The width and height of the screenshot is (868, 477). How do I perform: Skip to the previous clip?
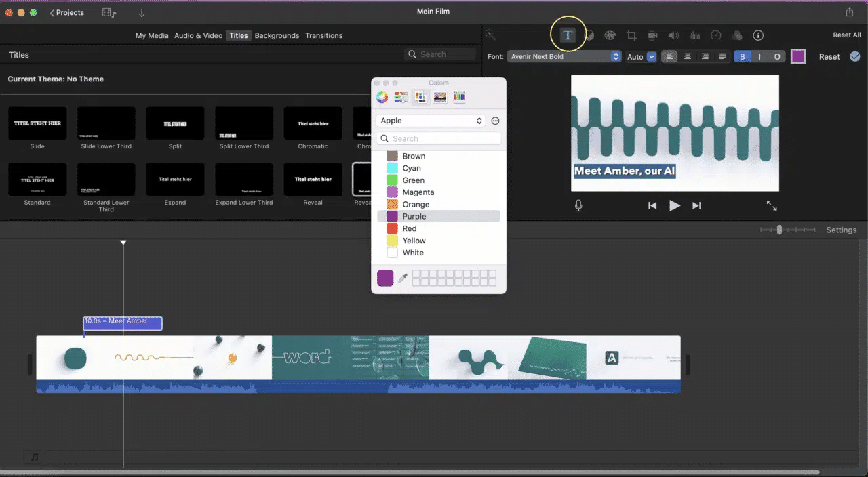[652, 205]
